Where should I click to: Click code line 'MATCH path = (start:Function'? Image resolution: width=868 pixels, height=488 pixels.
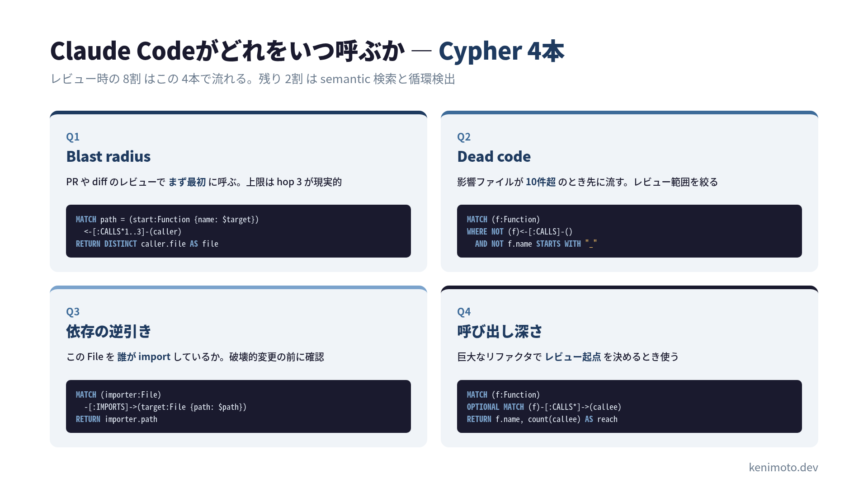click(167, 220)
